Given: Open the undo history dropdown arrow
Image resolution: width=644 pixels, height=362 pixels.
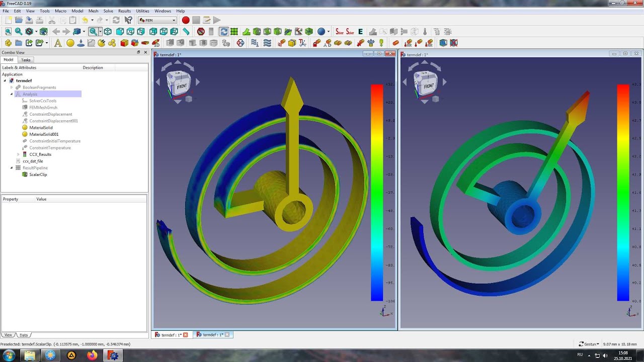Looking at the screenshot, I should [92, 20].
